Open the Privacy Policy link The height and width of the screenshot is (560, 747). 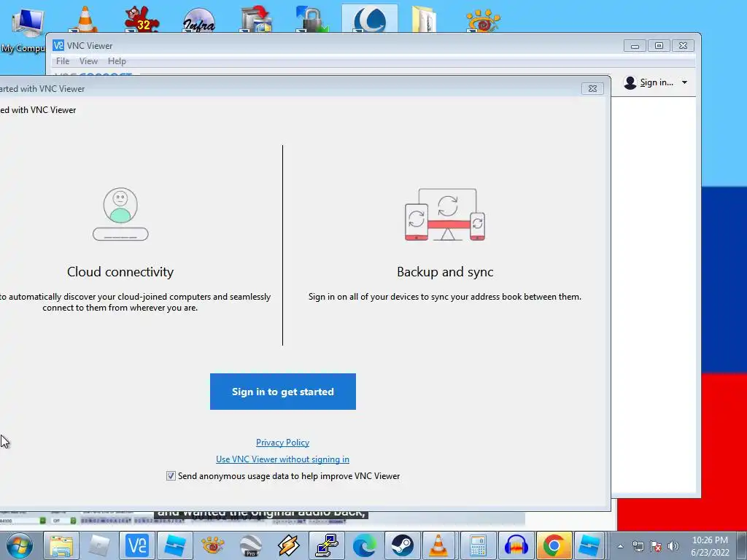pyautogui.click(x=282, y=443)
